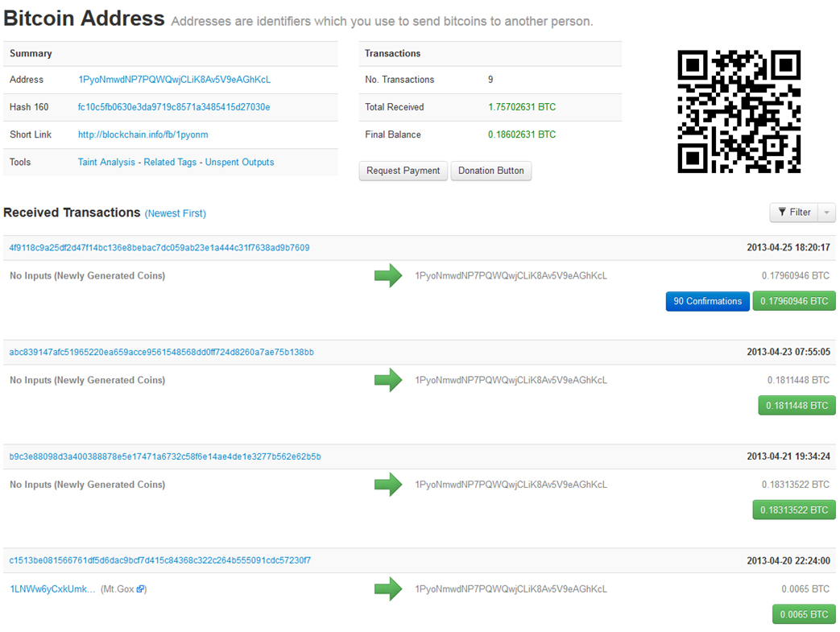840x632 pixels.
Task: Open transaction 4f9118c9a25df2d47f14bc... hash
Action: 159,248
